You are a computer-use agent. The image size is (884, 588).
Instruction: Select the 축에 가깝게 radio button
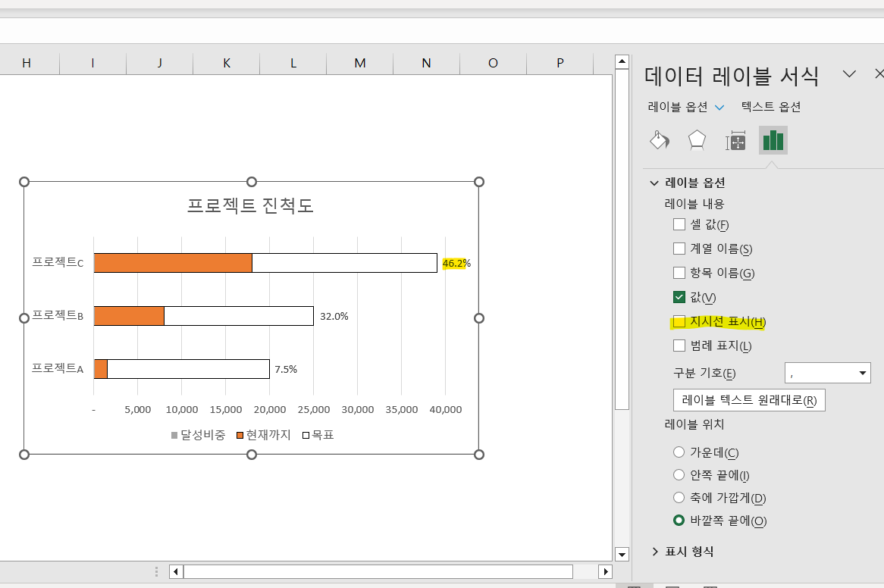click(679, 498)
